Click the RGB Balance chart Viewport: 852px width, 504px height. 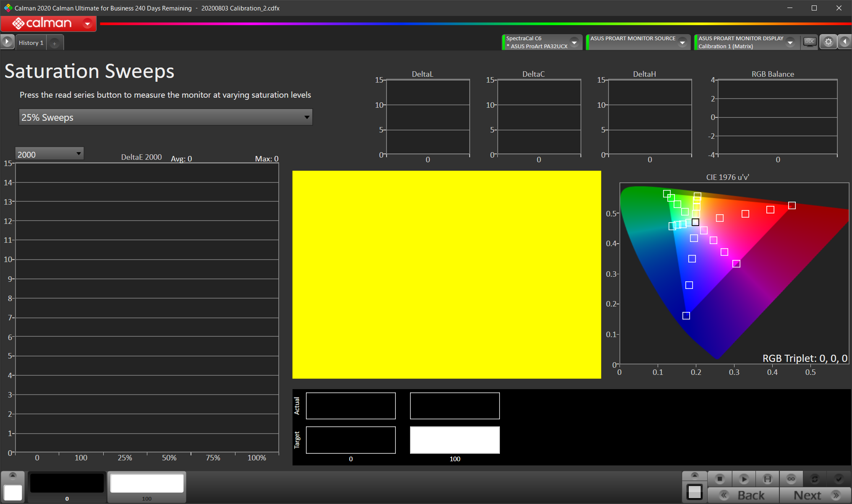[x=778, y=117]
